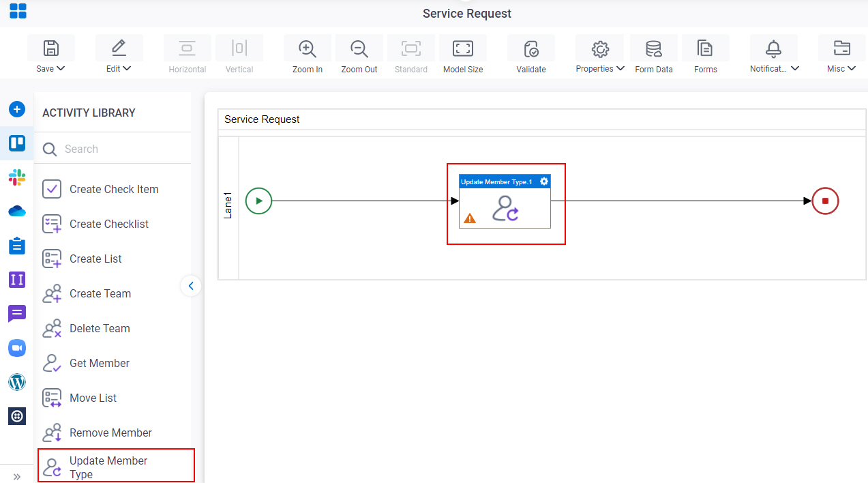Select the WordPress icon in sidebar
868x483 pixels.
pyautogui.click(x=17, y=382)
